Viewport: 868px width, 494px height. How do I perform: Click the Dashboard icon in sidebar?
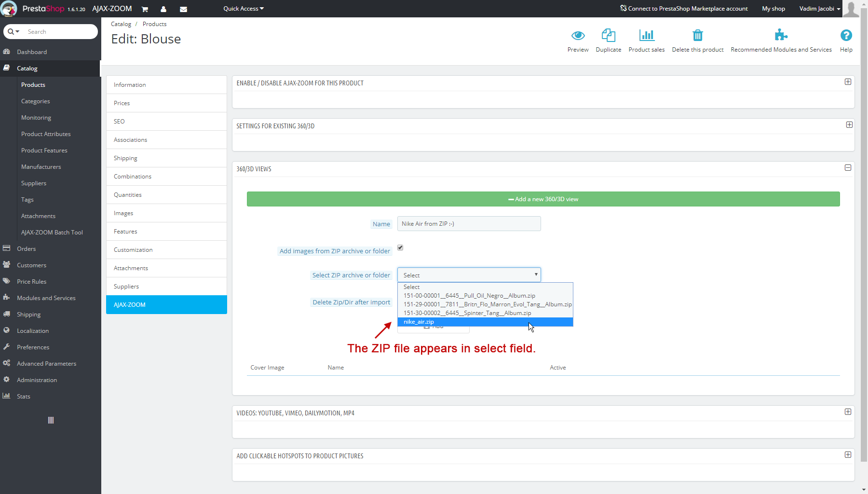(x=7, y=52)
